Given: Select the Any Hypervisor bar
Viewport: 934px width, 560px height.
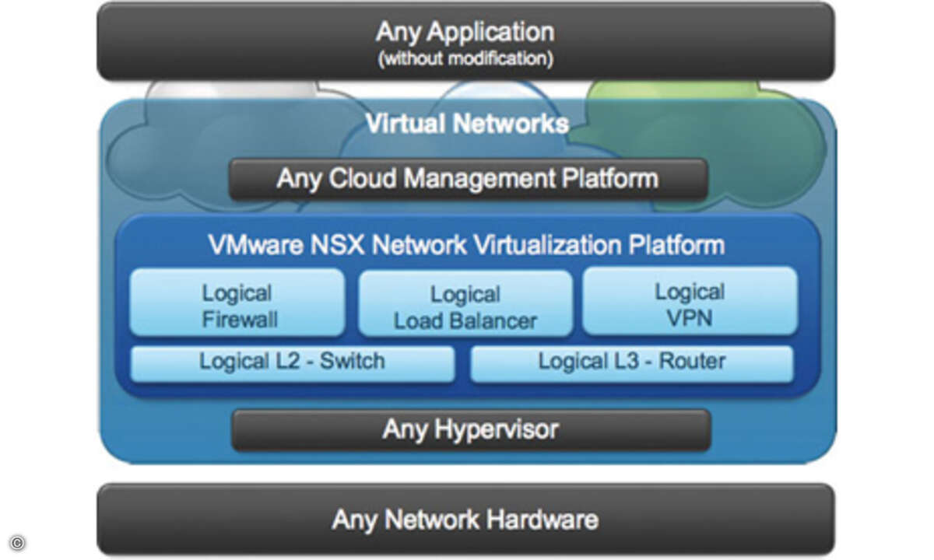Looking at the screenshot, I should point(471,430).
